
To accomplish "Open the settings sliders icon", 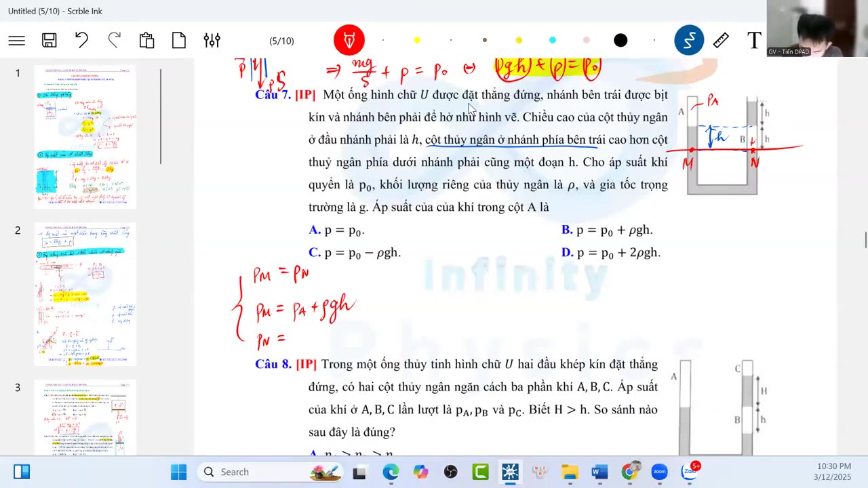I will coord(212,41).
